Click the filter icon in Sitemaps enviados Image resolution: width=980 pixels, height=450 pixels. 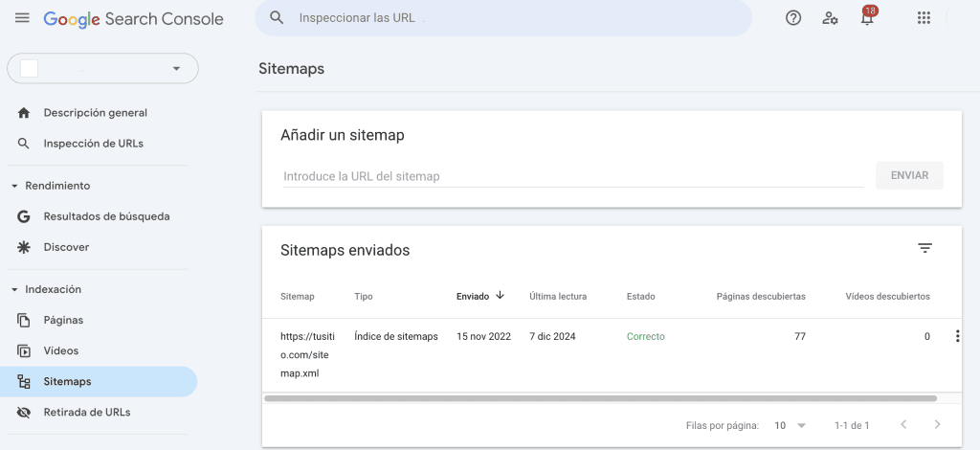coord(924,249)
